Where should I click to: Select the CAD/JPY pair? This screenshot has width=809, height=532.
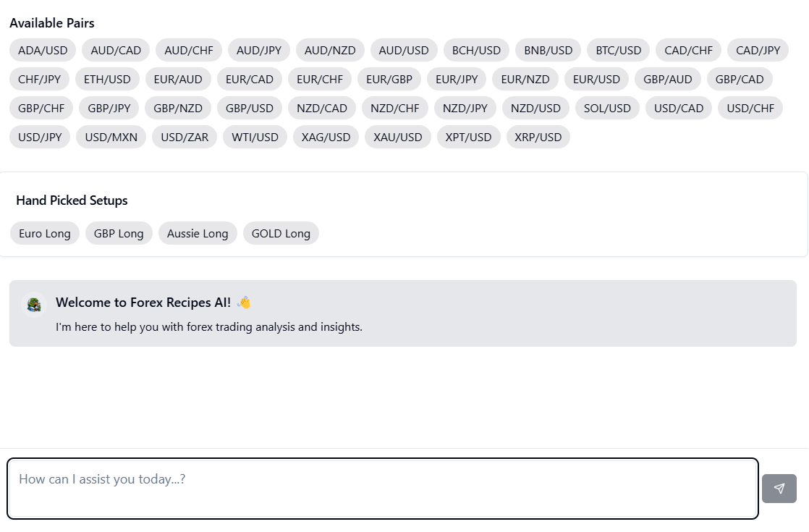click(x=758, y=50)
